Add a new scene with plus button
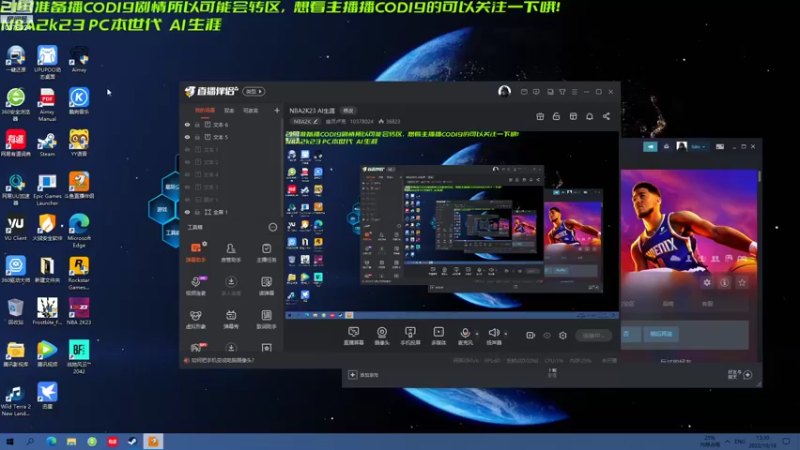This screenshot has height=450, width=800. click(x=277, y=110)
